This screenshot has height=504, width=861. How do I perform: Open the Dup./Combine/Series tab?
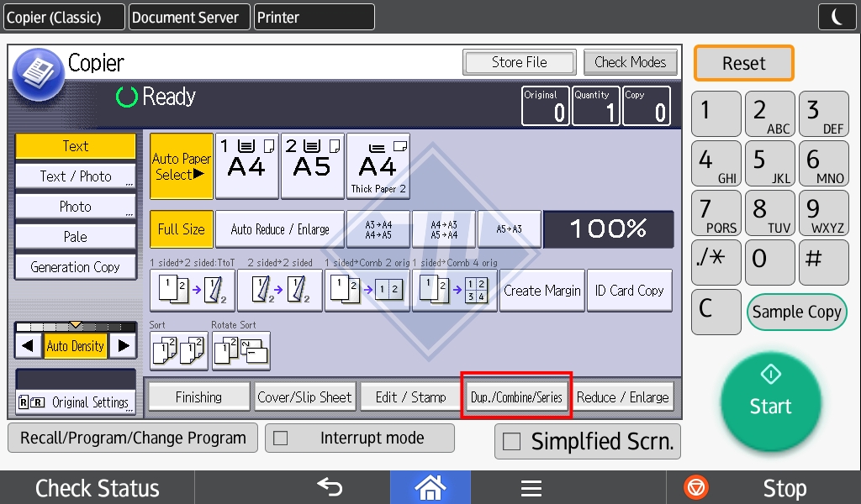[x=516, y=397]
